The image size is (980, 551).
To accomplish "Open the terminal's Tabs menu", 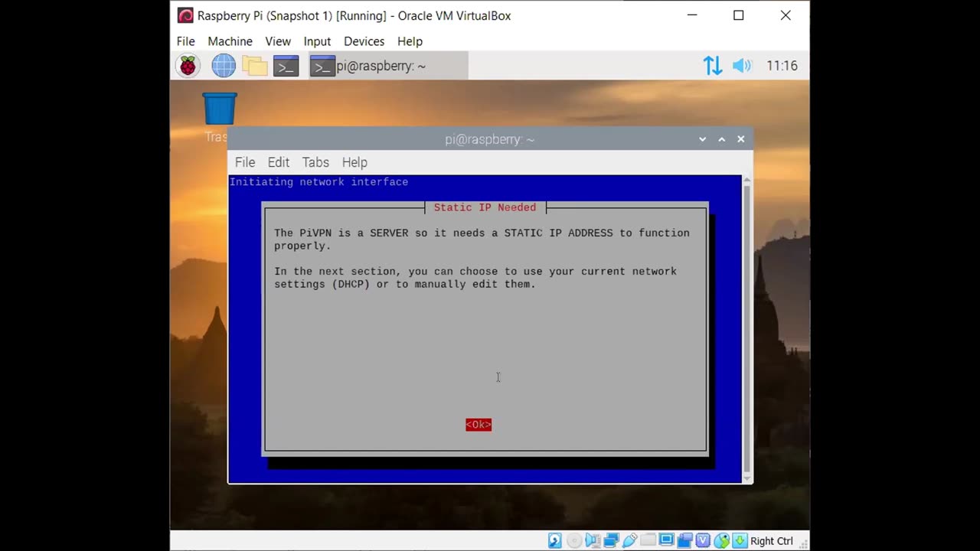I will 315,162.
